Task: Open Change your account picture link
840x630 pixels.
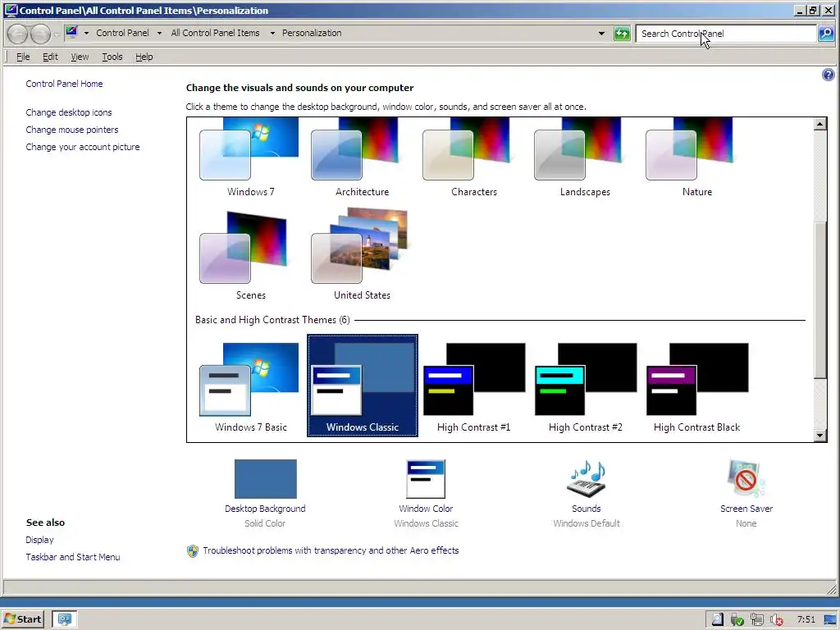Action: coord(83,147)
